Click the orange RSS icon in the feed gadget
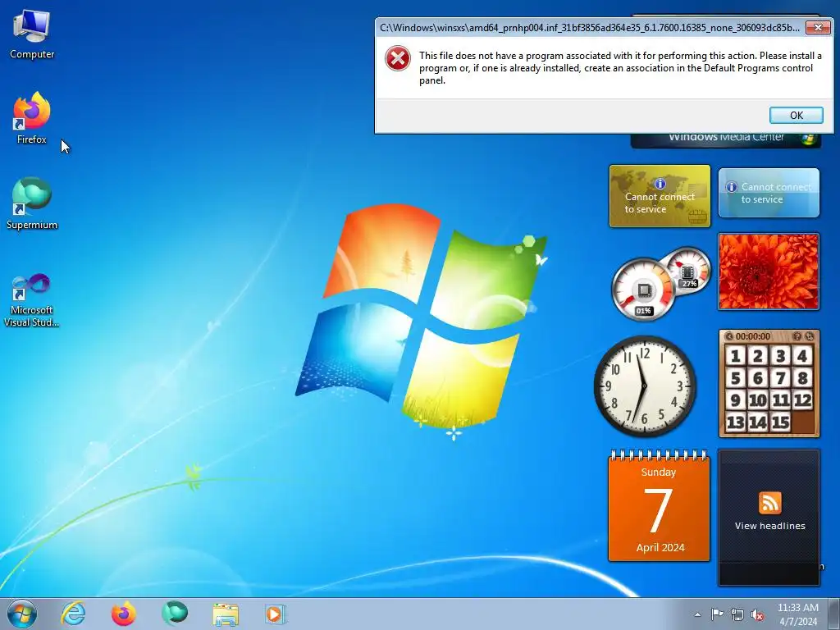 [769, 503]
